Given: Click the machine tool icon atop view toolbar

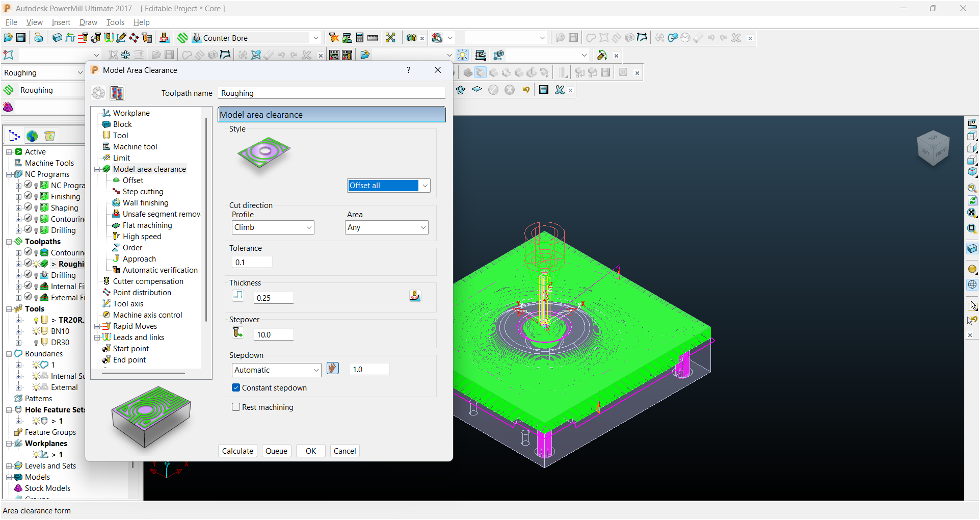Looking at the screenshot, I should pos(972,123).
